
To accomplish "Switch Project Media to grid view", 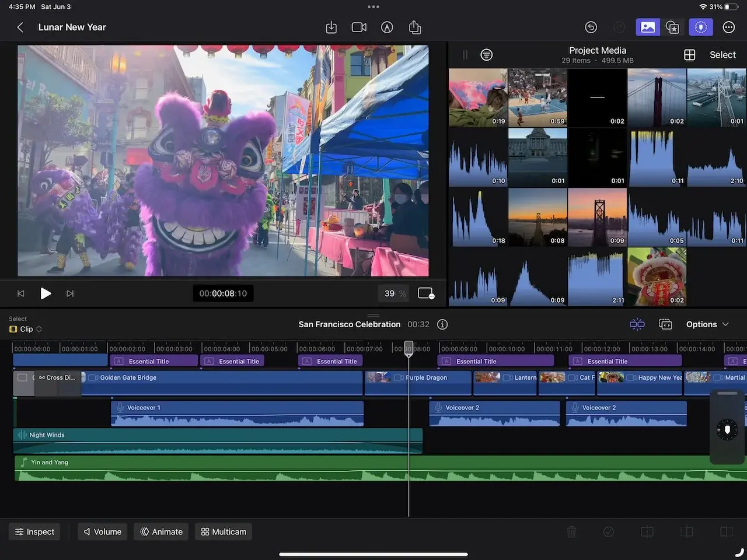I will tap(689, 54).
